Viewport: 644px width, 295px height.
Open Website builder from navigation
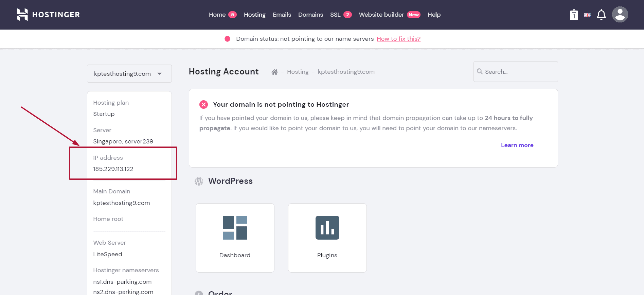pos(381,15)
